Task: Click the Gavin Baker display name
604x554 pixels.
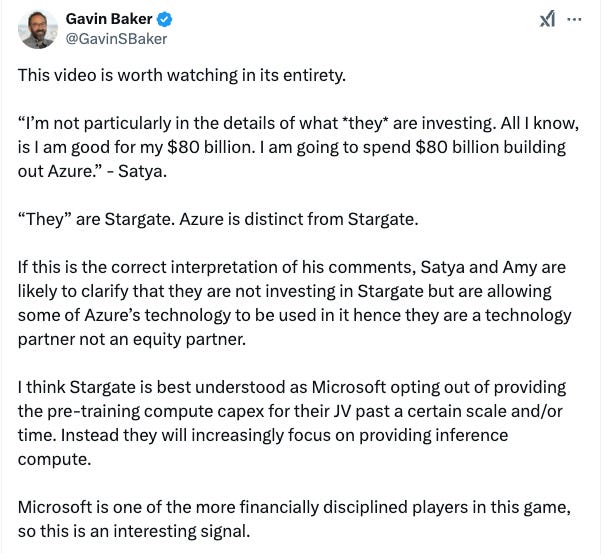Action: (x=109, y=19)
